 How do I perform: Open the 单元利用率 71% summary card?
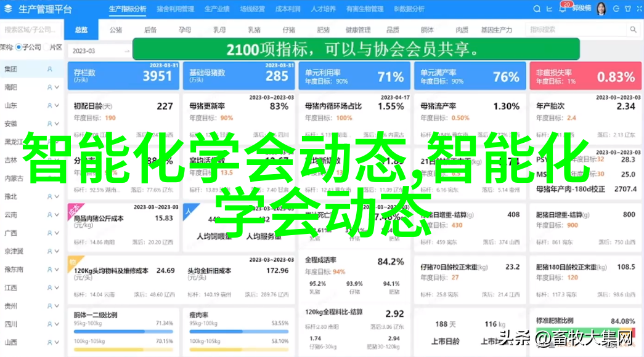point(354,76)
